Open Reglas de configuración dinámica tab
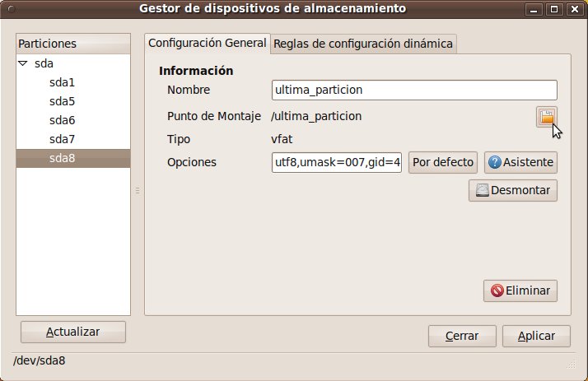 click(x=363, y=44)
